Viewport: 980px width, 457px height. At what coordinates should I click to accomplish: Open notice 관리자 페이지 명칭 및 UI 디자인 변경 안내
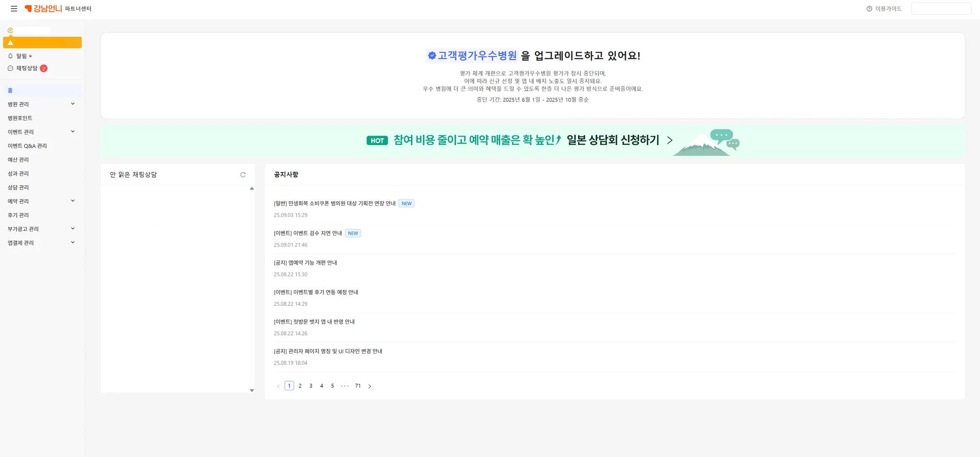coord(328,351)
